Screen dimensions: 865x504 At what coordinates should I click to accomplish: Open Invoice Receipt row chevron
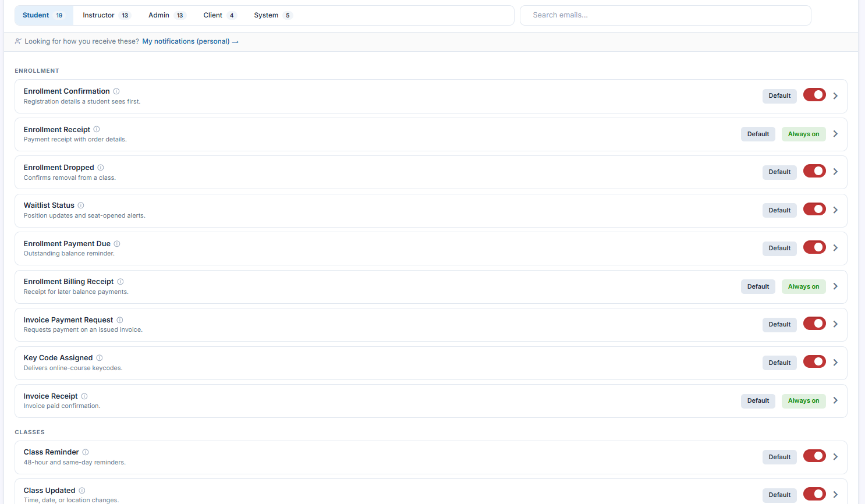point(835,400)
